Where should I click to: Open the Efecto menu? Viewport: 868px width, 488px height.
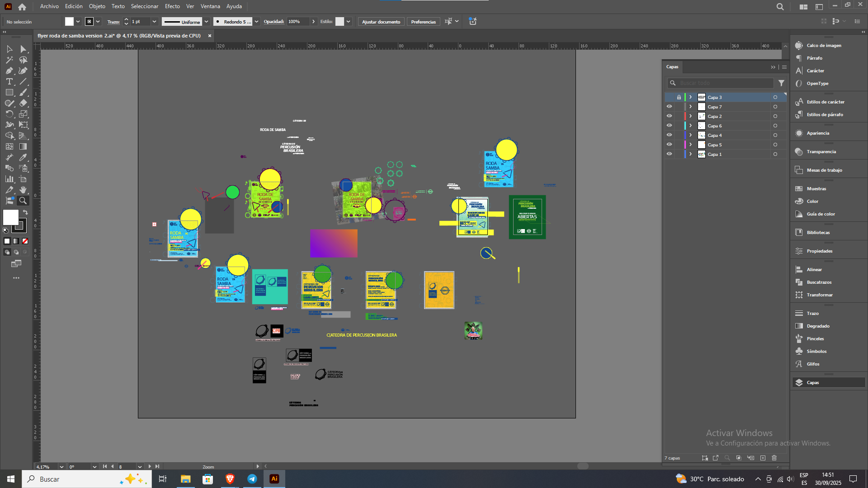(x=172, y=6)
